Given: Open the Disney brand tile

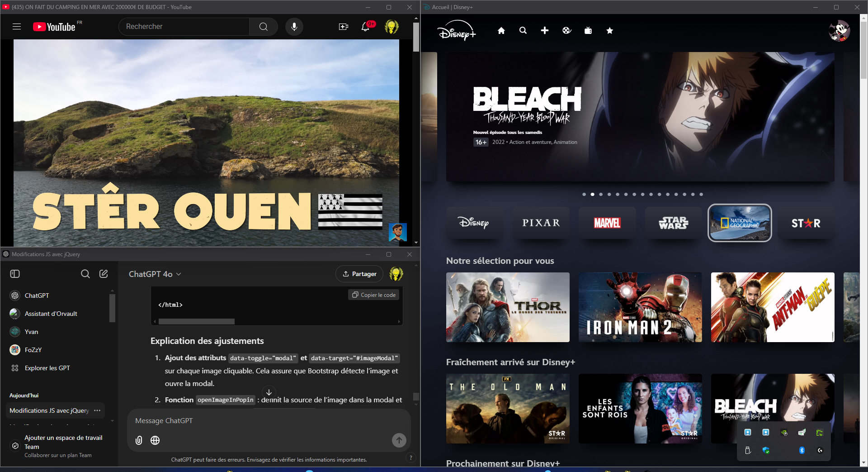Looking at the screenshot, I should pyautogui.click(x=475, y=223).
